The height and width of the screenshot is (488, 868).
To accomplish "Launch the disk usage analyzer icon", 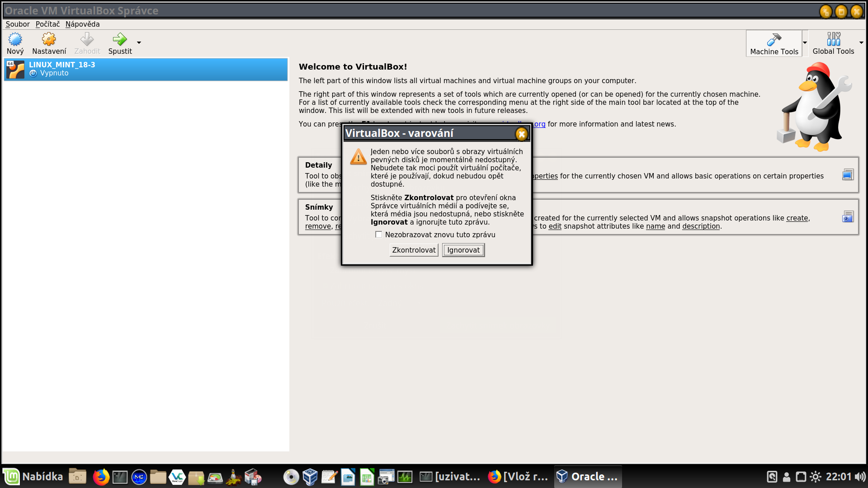I will tap(215, 477).
